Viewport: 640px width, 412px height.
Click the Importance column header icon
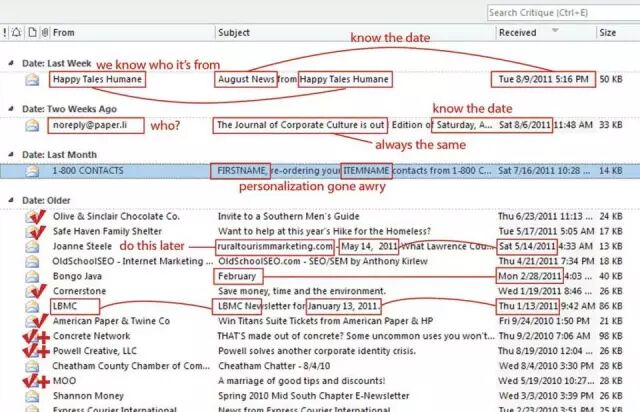(4, 33)
